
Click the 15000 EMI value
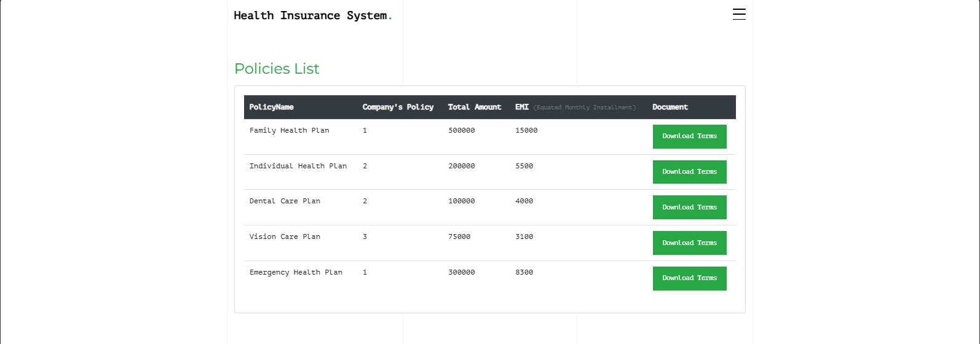[x=526, y=130]
